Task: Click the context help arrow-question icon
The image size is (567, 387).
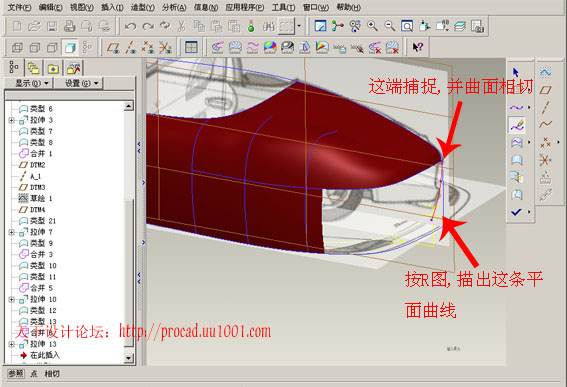Action: click(x=418, y=47)
